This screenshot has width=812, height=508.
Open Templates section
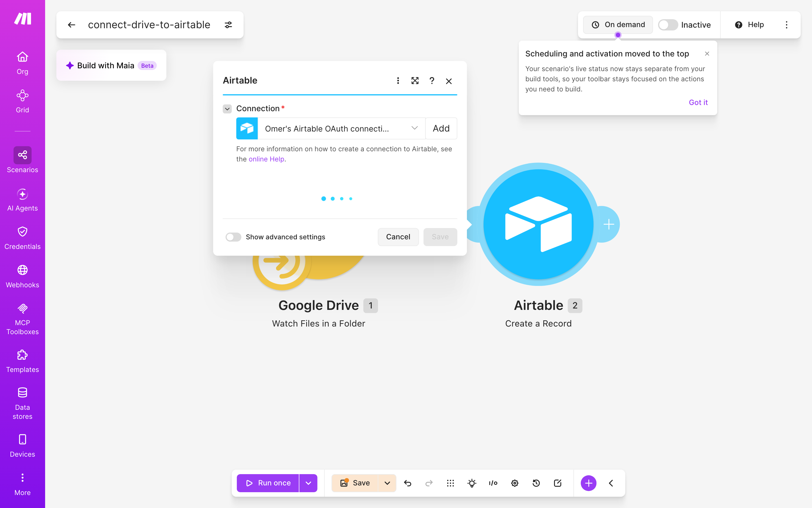pyautogui.click(x=23, y=361)
